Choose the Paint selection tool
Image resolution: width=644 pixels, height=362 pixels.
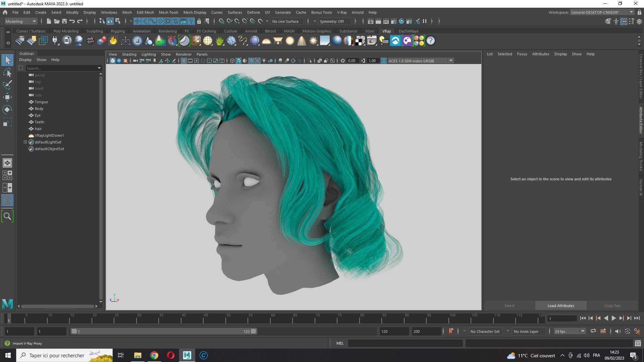[x=7, y=84]
